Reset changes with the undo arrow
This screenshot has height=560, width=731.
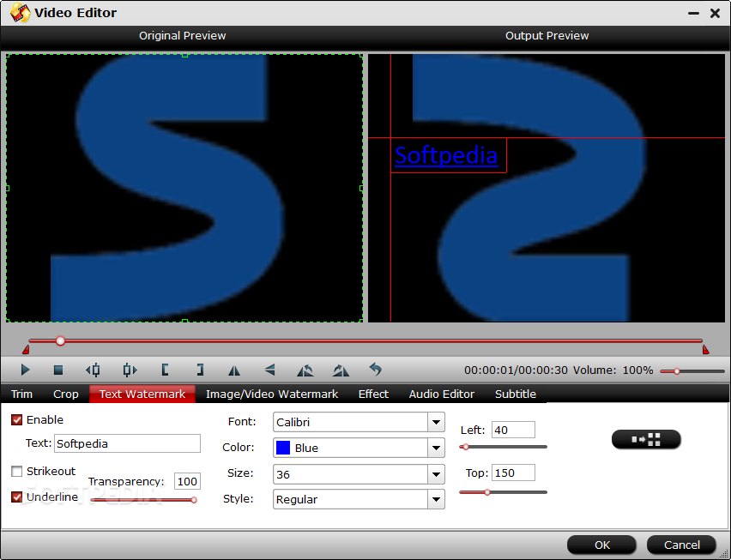click(375, 370)
